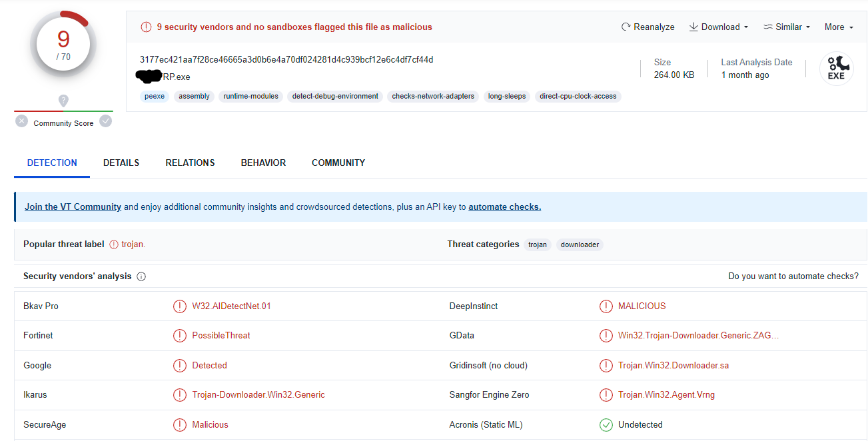Click the Join the VT Community link

(73, 207)
